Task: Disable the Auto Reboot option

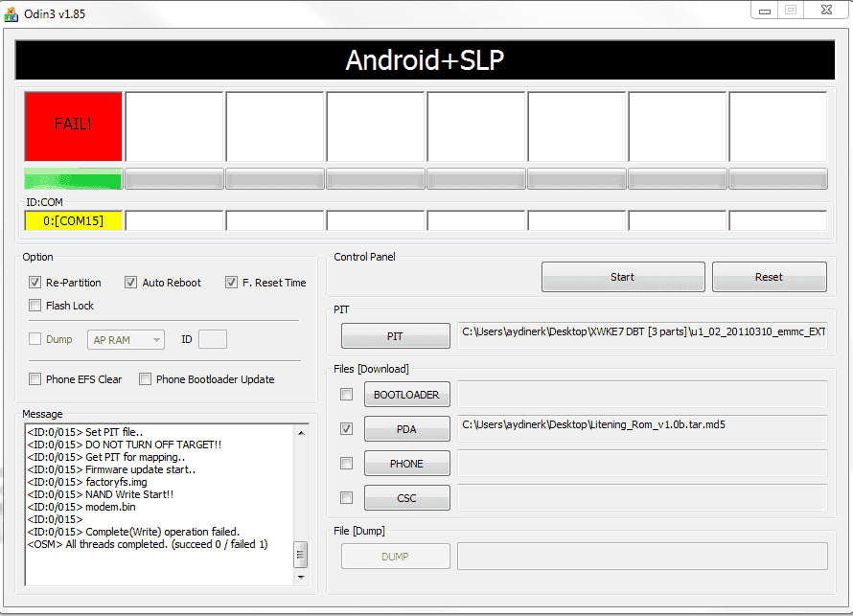Action: 130,283
